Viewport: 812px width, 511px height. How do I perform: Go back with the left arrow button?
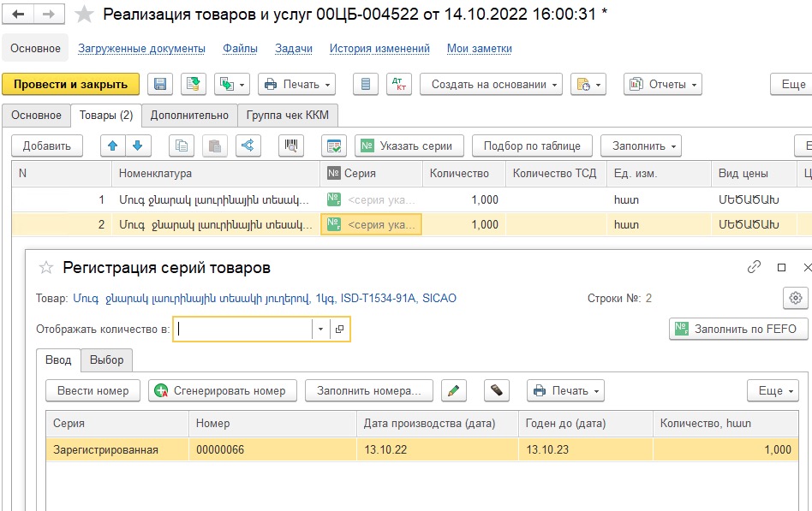(x=19, y=14)
